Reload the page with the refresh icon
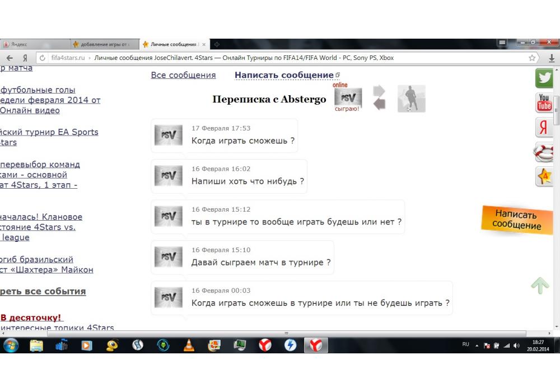Viewport: 560px width, 392px height. tap(43, 58)
